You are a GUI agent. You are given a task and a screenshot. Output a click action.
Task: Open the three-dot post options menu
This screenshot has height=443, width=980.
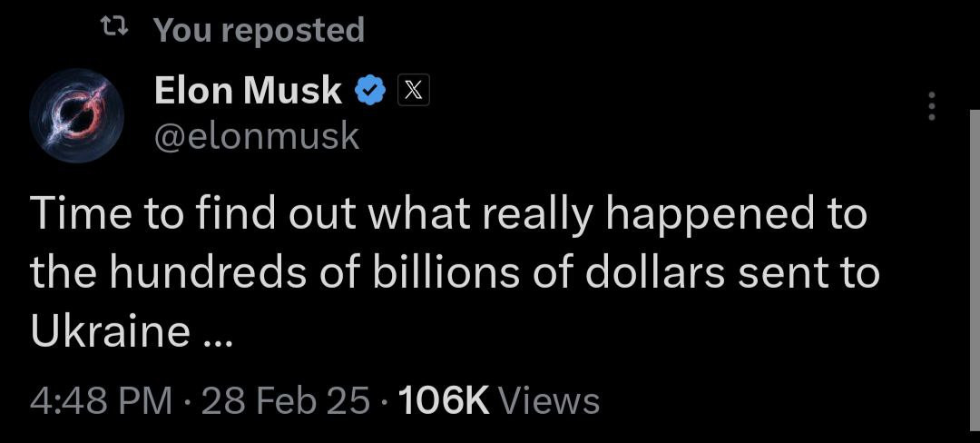[x=930, y=107]
